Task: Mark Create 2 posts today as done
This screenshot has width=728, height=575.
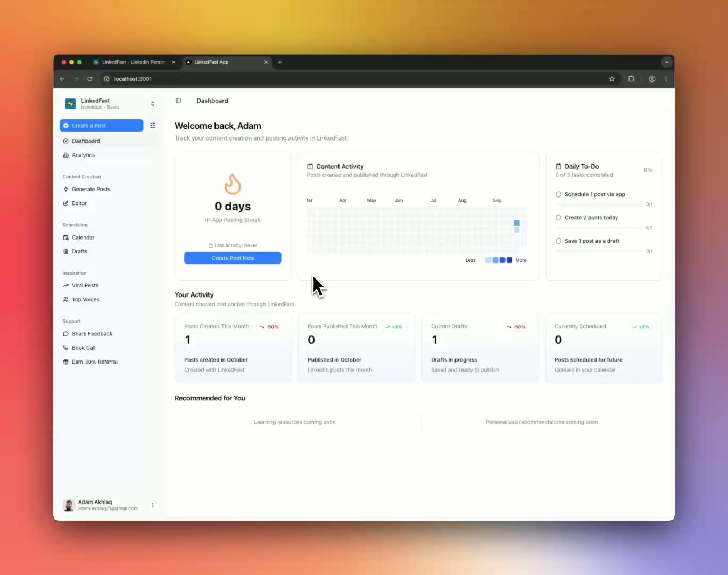Action: (558, 217)
